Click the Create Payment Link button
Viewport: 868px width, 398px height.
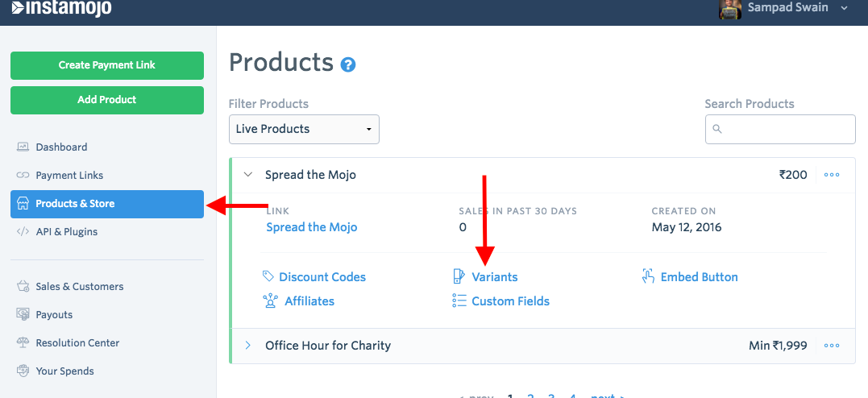click(x=107, y=65)
